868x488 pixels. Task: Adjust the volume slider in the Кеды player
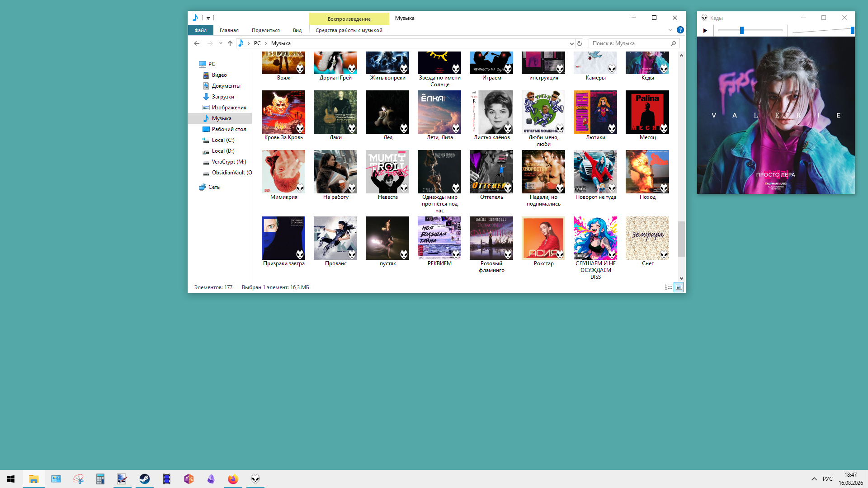point(823,30)
